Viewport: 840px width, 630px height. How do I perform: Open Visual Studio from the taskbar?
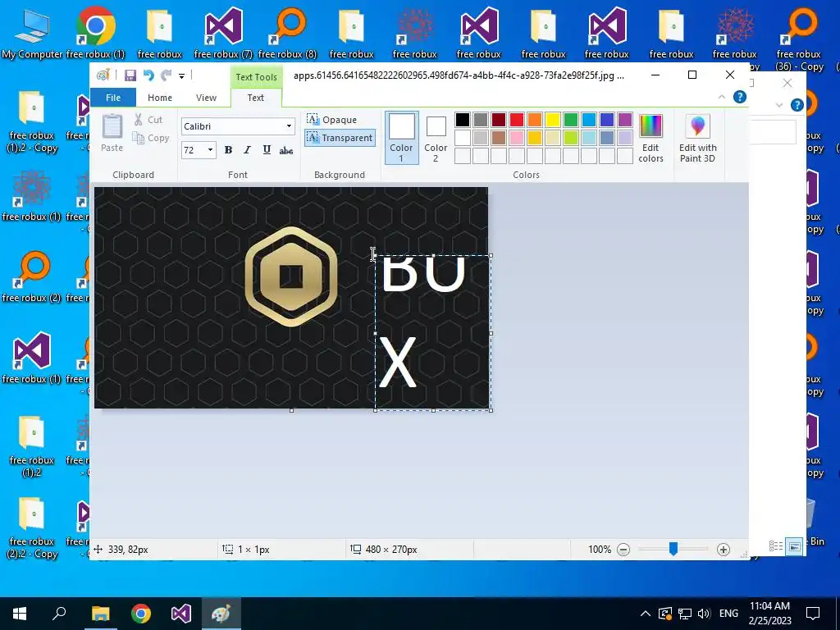pyautogui.click(x=181, y=614)
